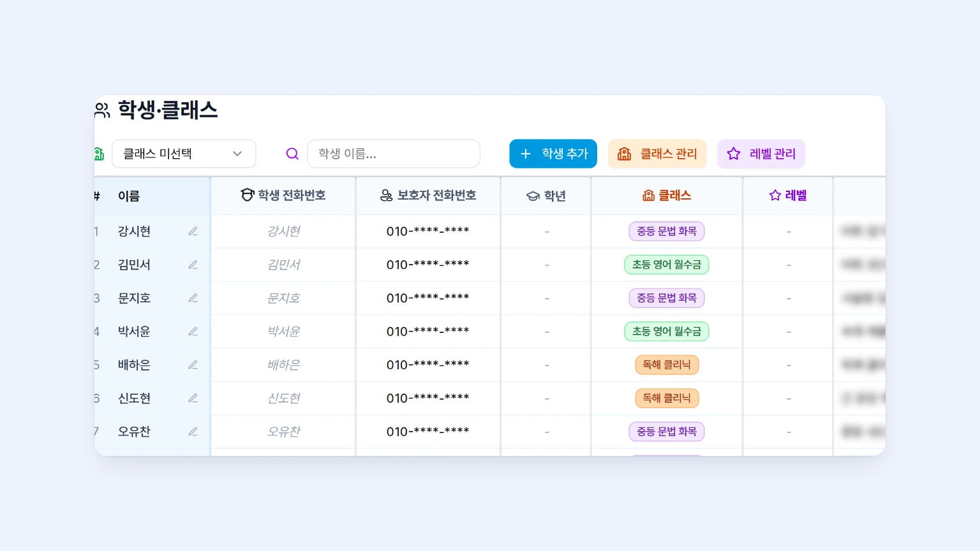The width and height of the screenshot is (980, 551).
Task: Click the 이름 column header
Action: [129, 196]
